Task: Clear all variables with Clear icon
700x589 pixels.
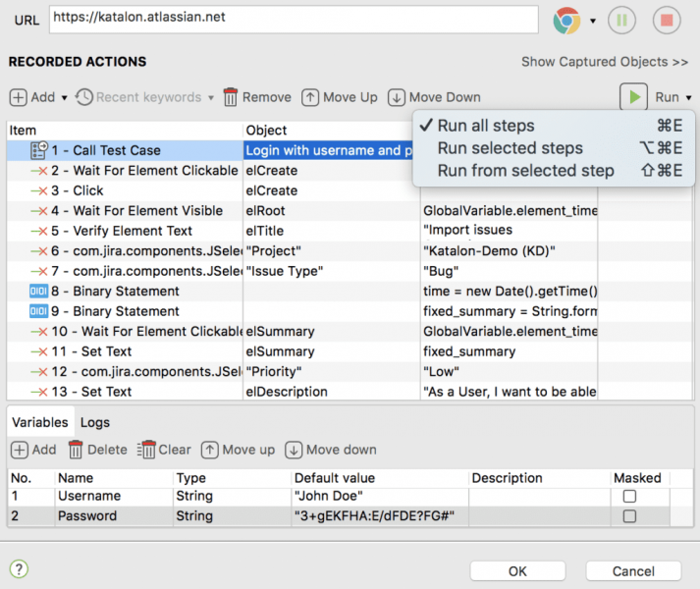Action: 165,450
